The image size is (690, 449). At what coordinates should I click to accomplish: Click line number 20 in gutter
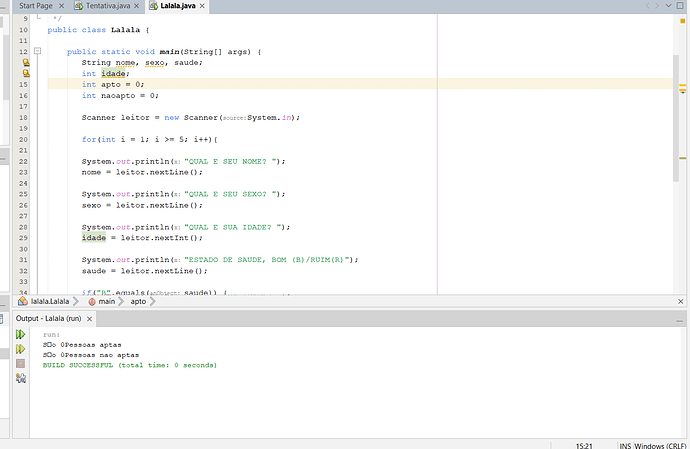pos(23,140)
